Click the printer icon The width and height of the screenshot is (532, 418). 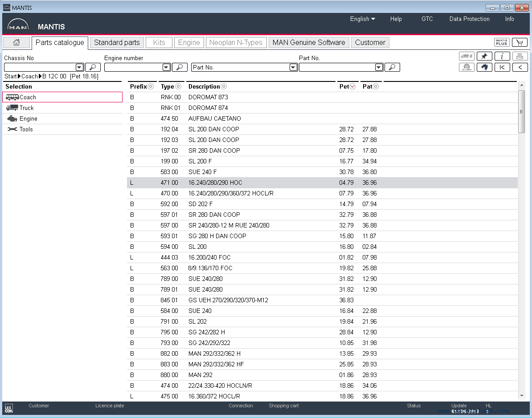520,56
